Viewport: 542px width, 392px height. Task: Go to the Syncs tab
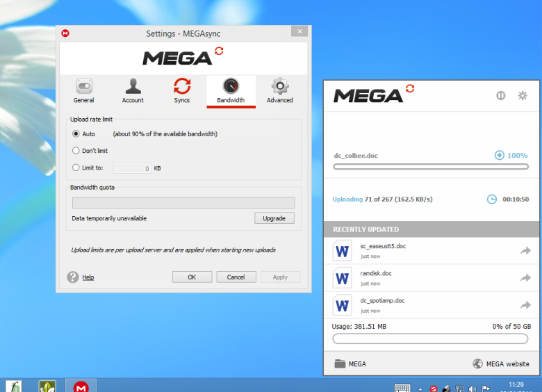[x=182, y=91]
